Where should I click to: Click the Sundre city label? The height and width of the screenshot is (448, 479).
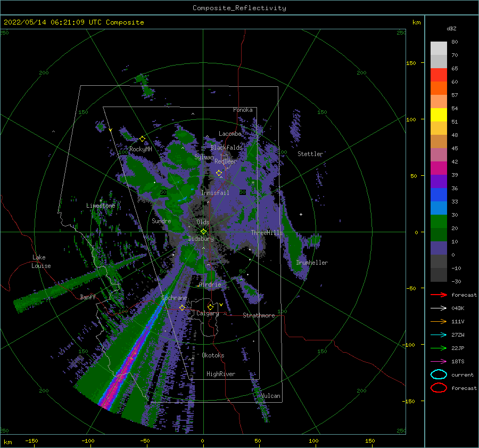tap(161, 221)
